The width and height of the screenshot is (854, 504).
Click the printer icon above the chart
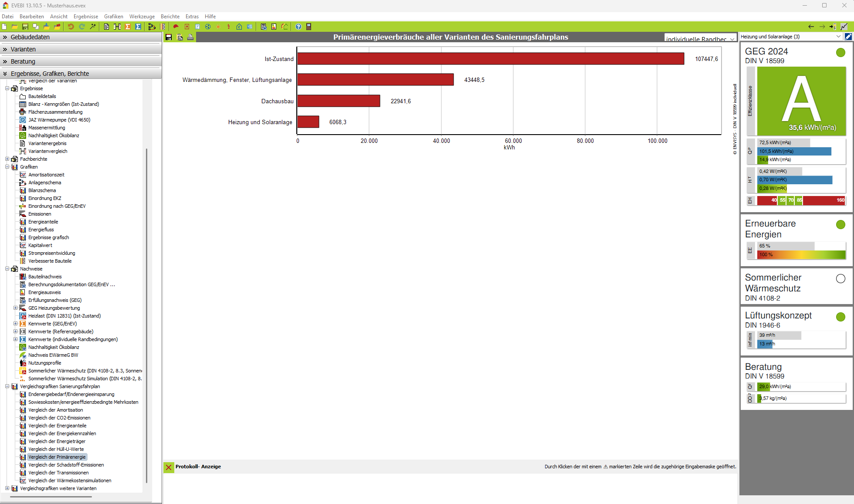pos(190,37)
